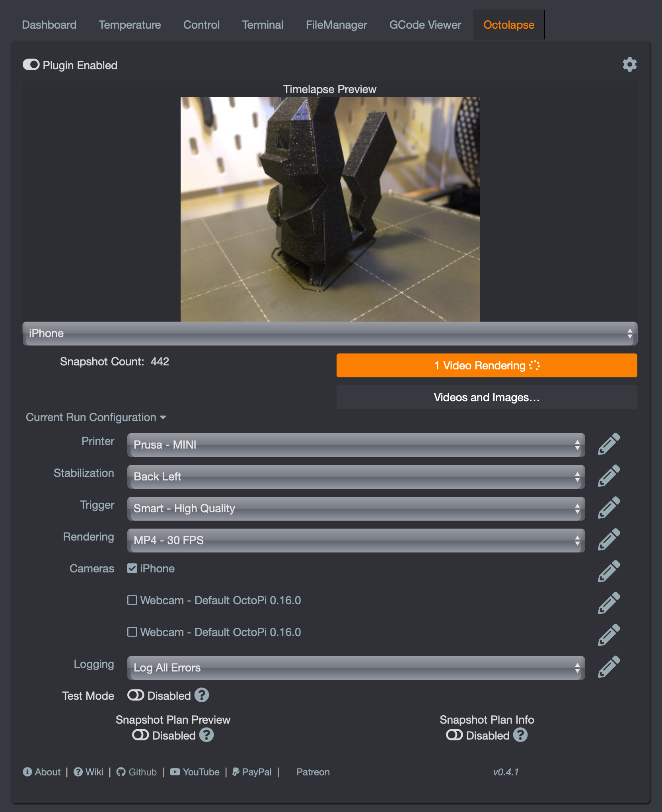Click the About info icon in footer

27,772
